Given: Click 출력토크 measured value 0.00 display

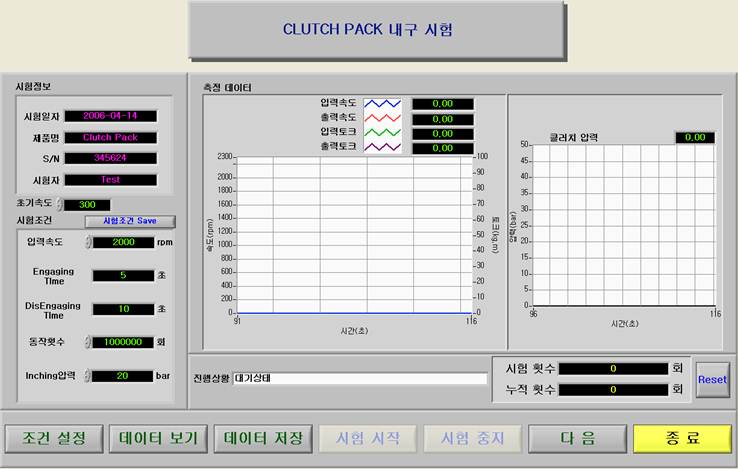Looking at the screenshot, I should tap(443, 148).
